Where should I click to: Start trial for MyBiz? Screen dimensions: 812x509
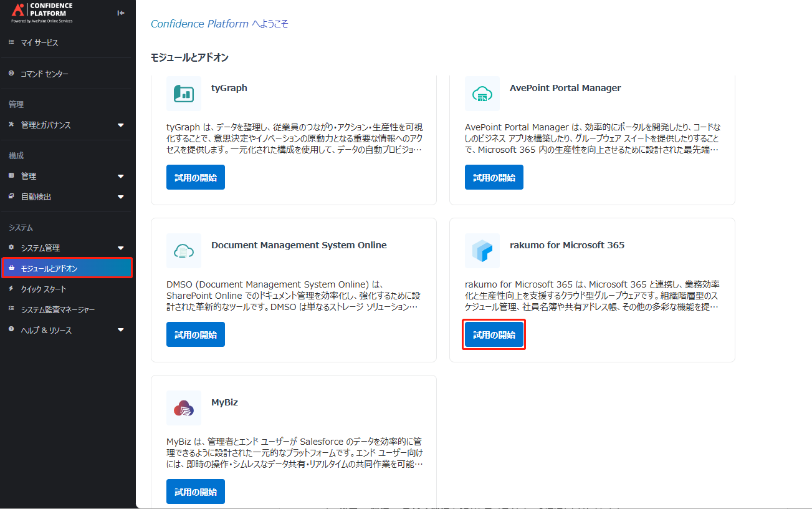pos(196,492)
